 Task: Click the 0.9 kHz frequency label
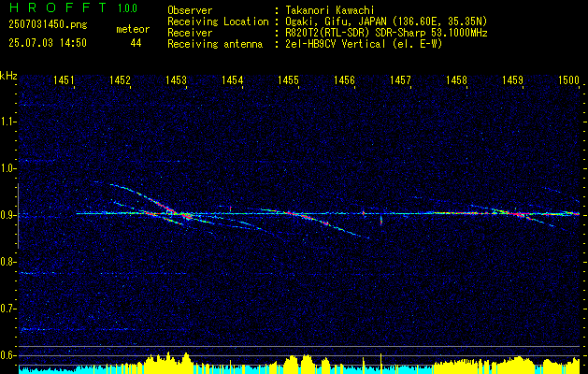pyautogui.click(x=7, y=215)
